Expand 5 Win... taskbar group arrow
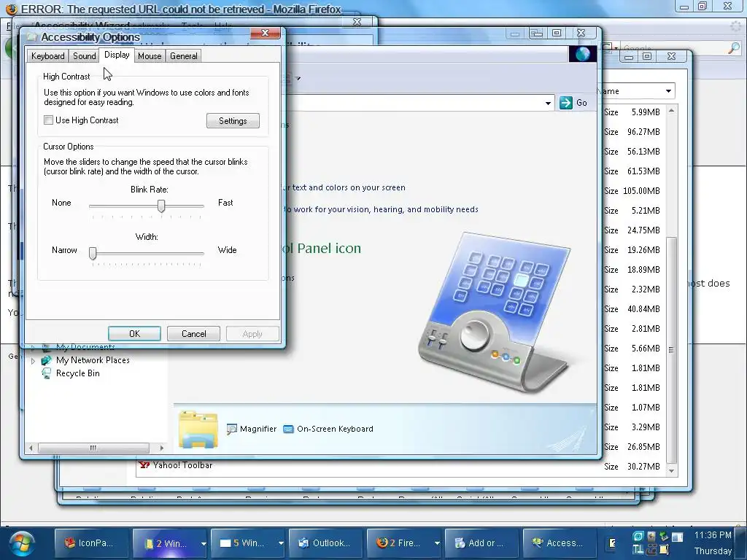747x560 pixels. 281,543
